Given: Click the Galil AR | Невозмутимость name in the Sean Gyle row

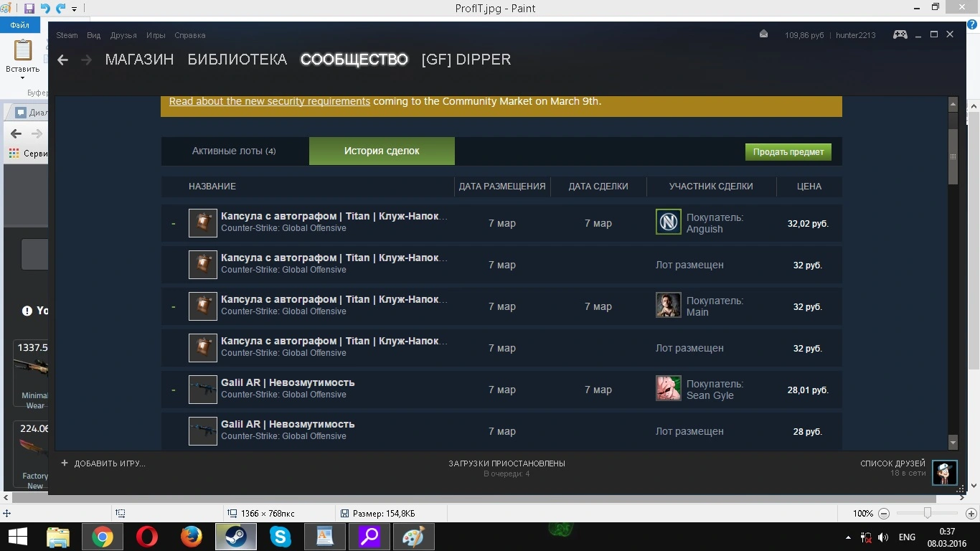Looking at the screenshot, I should click(x=288, y=382).
